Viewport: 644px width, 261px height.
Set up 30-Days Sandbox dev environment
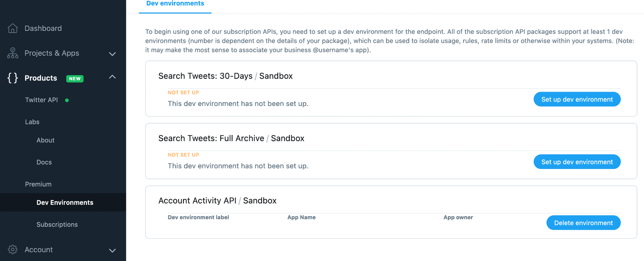pos(577,99)
